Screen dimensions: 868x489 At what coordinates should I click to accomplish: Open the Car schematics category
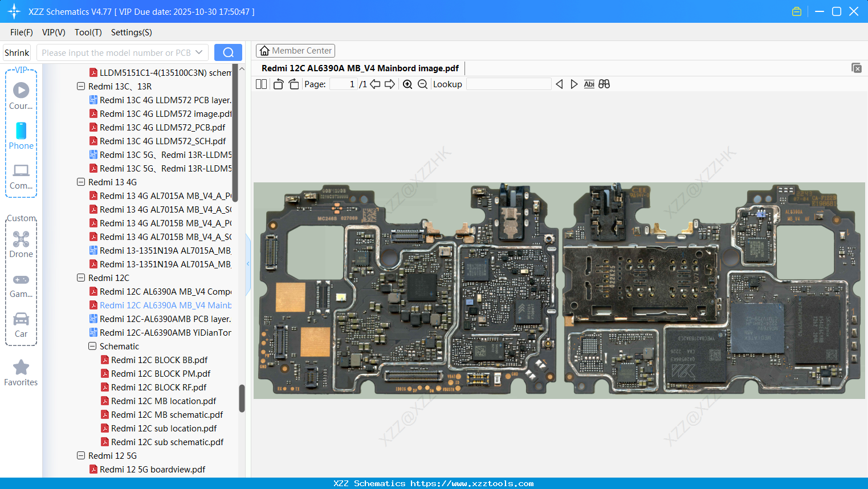coord(21,325)
